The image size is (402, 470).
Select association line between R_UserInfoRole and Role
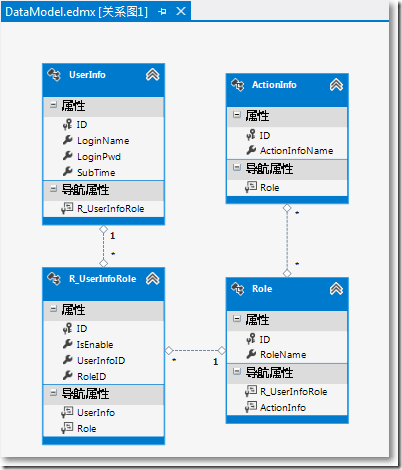tap(195, 350)
